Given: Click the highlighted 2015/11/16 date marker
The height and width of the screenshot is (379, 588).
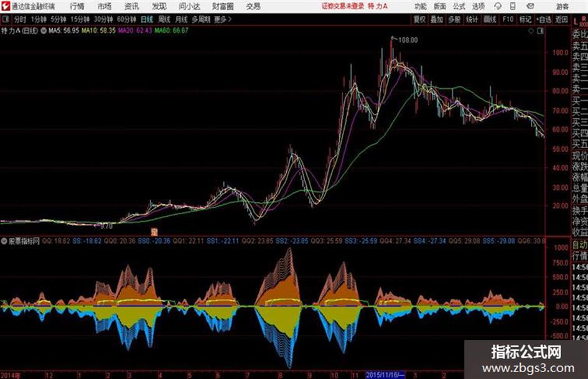Looking at the screenshot, I should [385, 375].
